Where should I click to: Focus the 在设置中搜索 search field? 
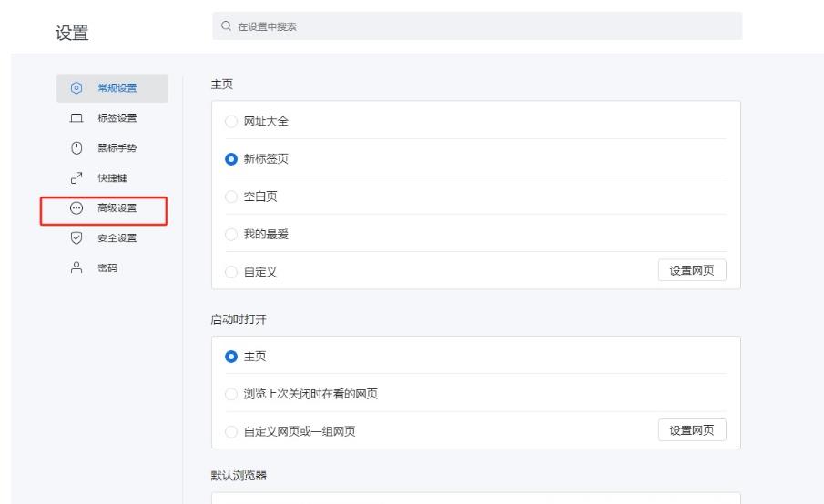[477, 25]
